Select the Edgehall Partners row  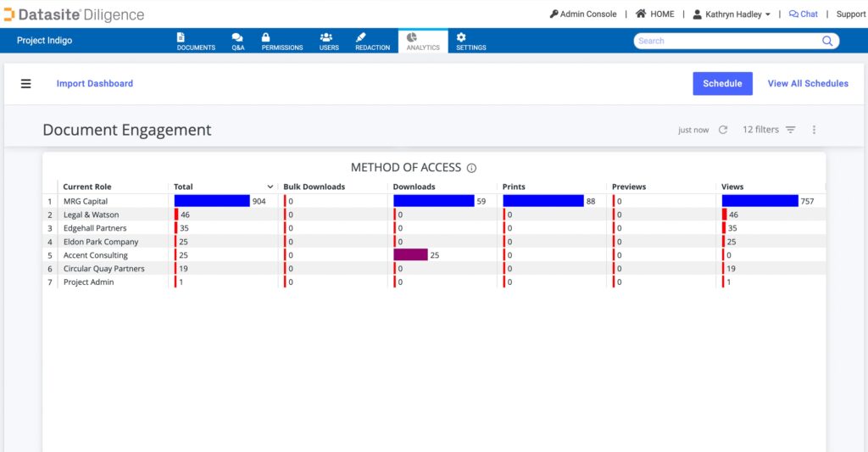tap(434, 228)
